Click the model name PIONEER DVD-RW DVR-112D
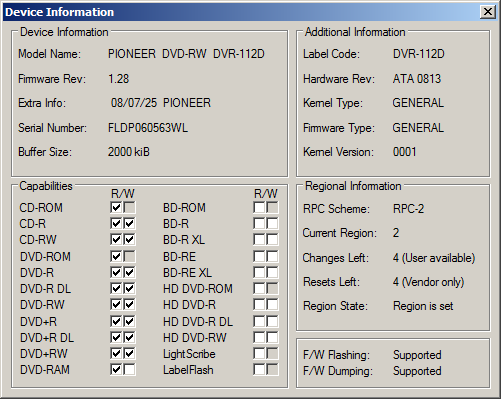Image resolution: width=501 pixels, height=399 pixels. 186,54
